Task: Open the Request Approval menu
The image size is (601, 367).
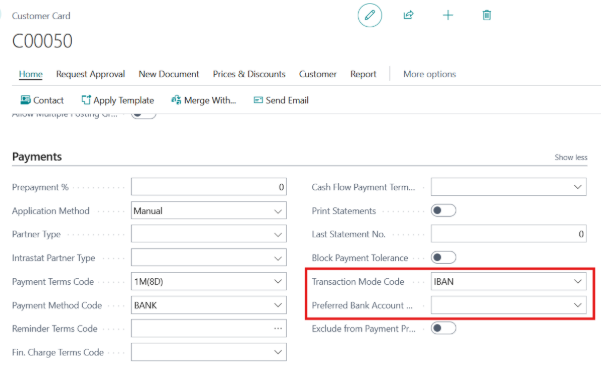Action: click(90, 74)
